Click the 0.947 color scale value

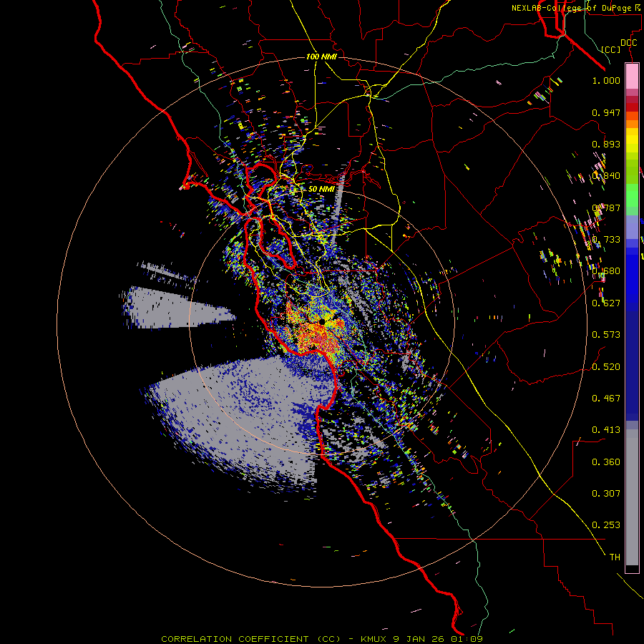click(606, 112)
